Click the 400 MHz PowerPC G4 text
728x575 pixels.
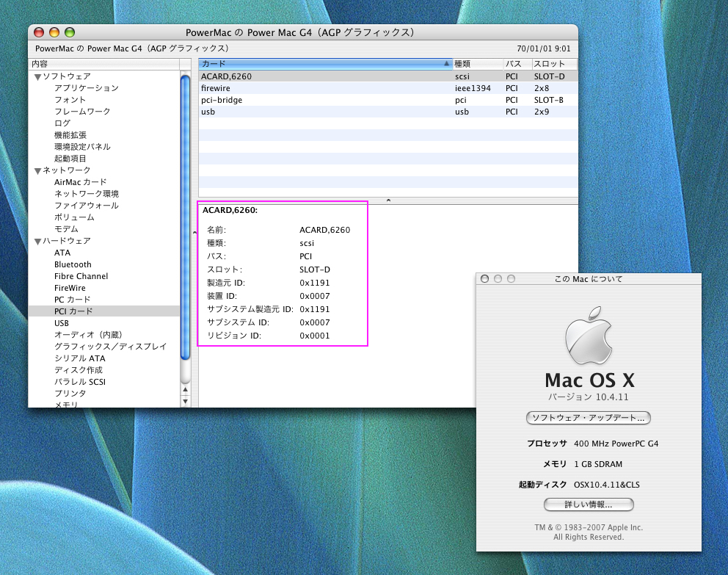pyautogui.click(x=616, y=444)
